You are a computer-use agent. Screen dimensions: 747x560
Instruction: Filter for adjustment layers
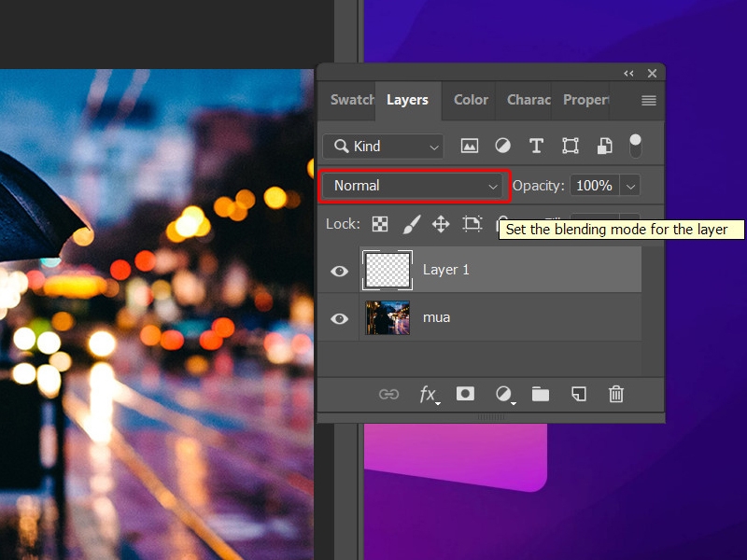pyautogui.click(x=501, y=146)
